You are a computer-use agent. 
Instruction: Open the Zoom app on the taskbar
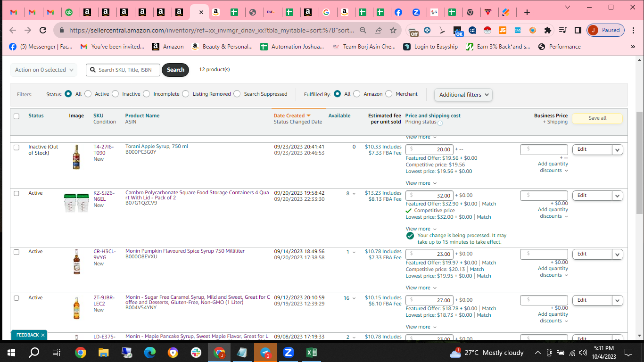(289, 353)
